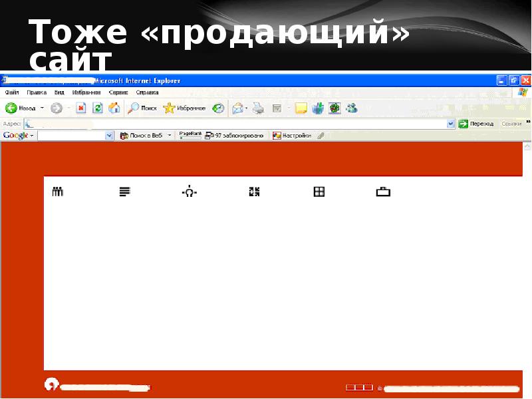The image size is (532, 399).
Task: Expand the Back button history dropdown arrow
Action: click(42, 108)
